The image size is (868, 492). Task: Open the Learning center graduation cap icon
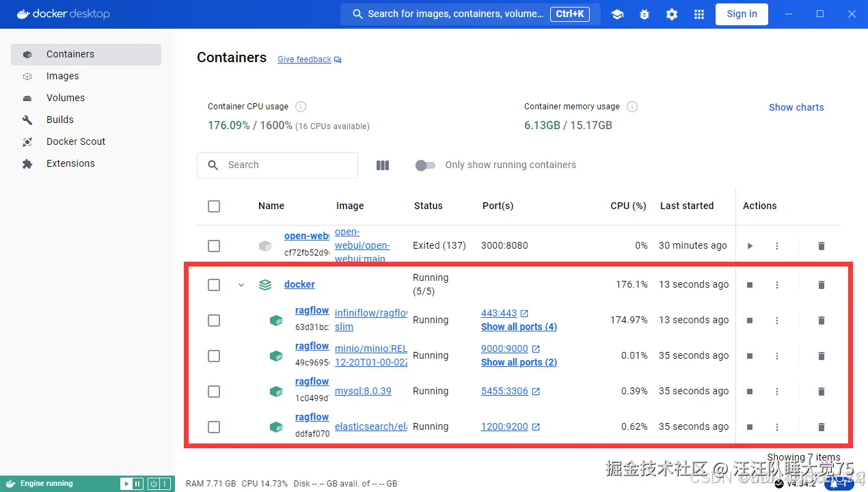[617, 14]
